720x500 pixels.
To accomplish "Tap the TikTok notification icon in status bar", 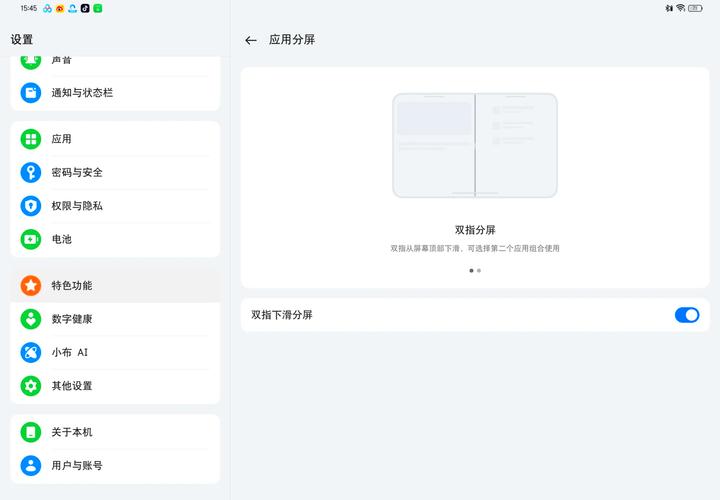I will click(85, 8).
